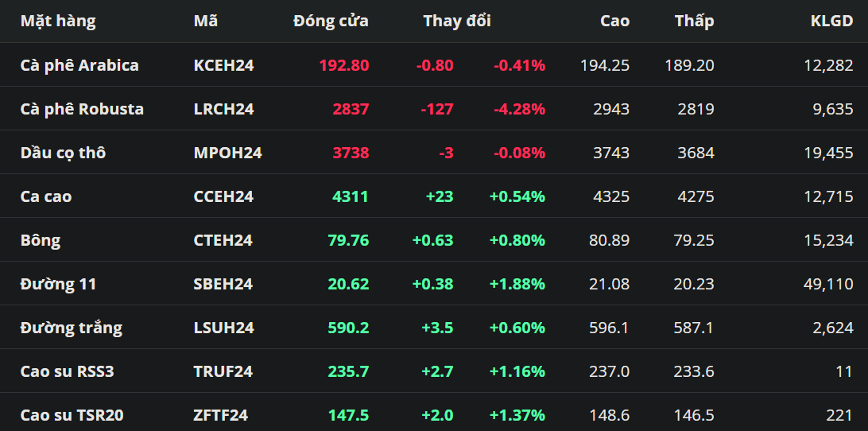Click the 'Ca cao' commodity name
The image size is (868, 431).
point(46,196)
